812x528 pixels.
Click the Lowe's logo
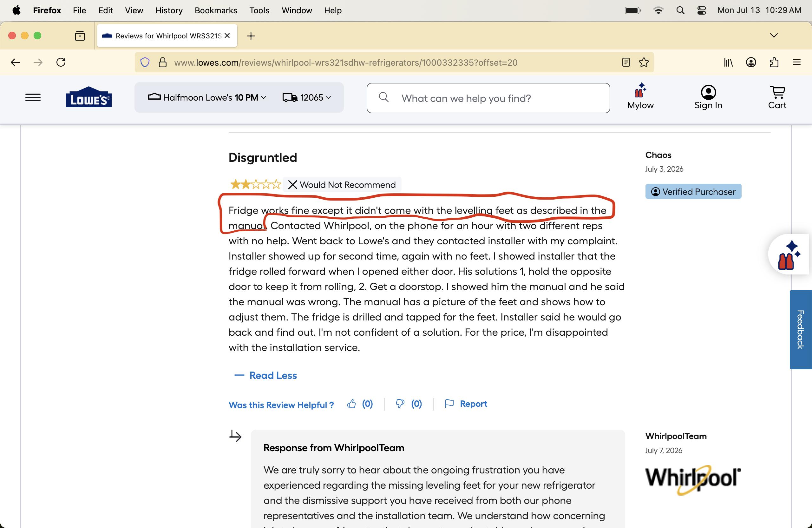[89, 97]
